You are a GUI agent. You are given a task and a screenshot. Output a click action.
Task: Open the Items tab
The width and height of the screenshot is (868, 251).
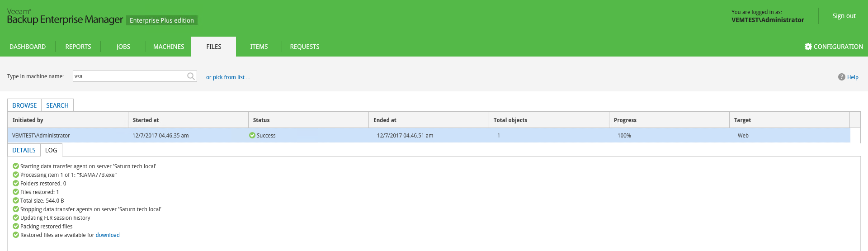click(x=259, y=47)
